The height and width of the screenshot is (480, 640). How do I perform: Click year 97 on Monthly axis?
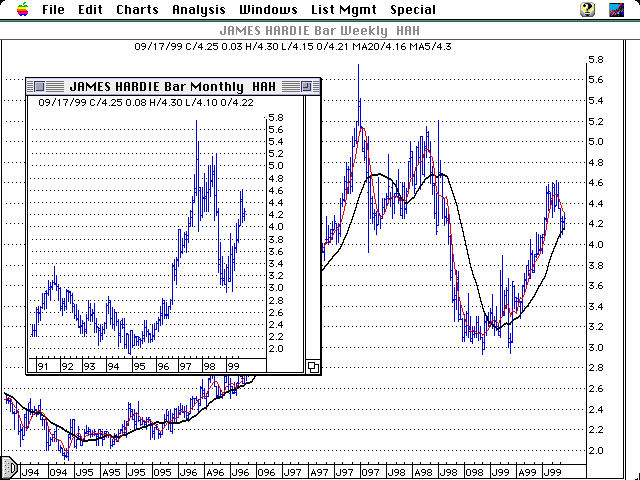click(x=185, y=366)
